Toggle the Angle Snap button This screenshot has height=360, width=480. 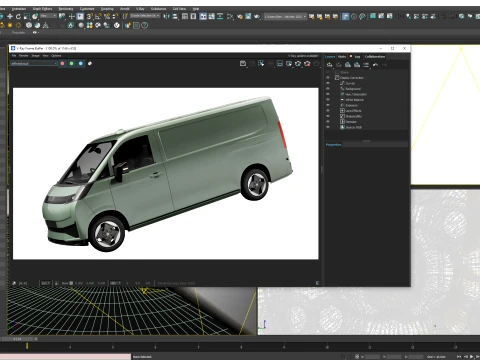pos(98,16)
